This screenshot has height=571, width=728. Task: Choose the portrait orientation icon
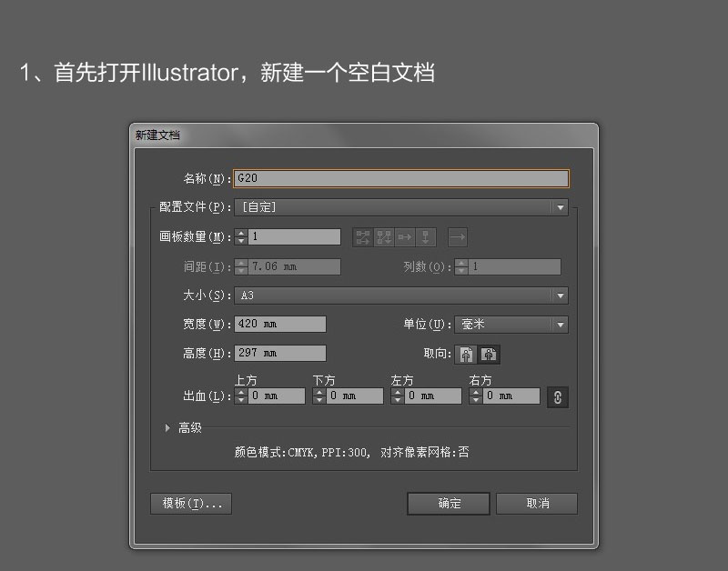coord(466,355)
